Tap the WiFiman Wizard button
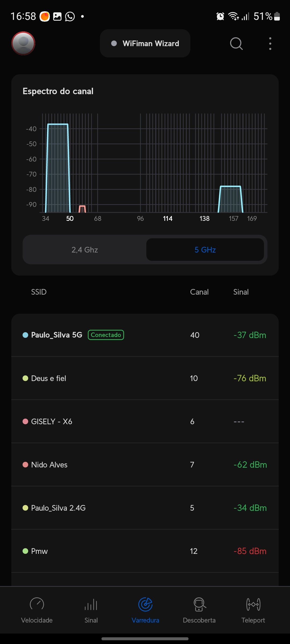290x644 pixels. [x=145, y=43]
